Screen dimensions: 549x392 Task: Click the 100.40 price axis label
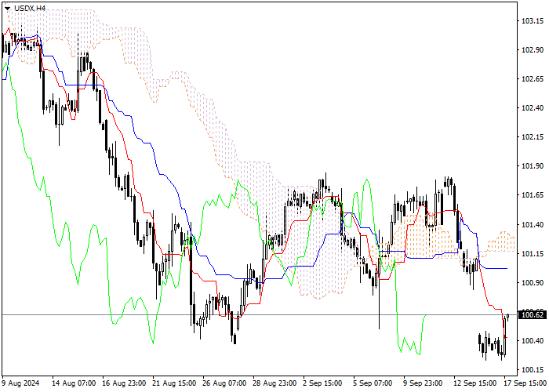(533, 340)
